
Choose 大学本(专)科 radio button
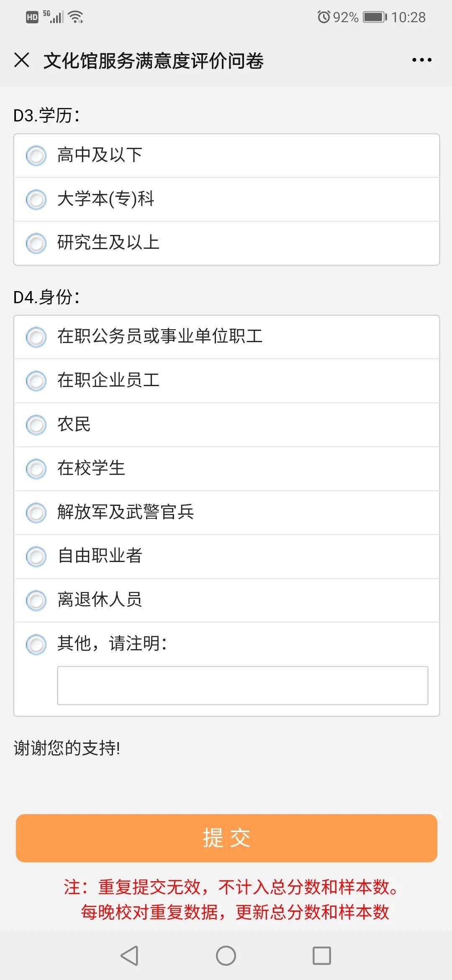coord(36,199)
